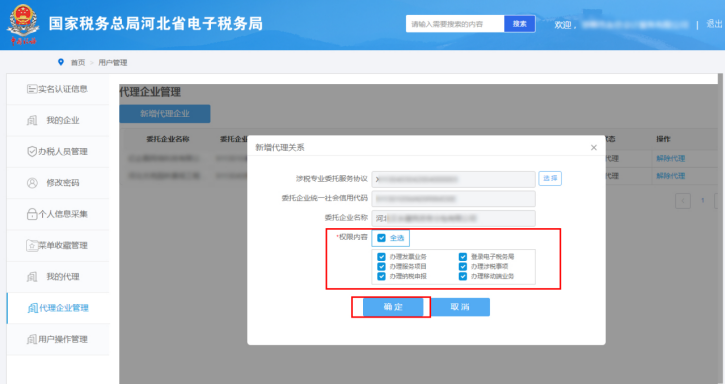Open 实名认证信息 in sidebar
Image resolution: width=725 pixels, height=385 pixels.
(x=58, y=89)
